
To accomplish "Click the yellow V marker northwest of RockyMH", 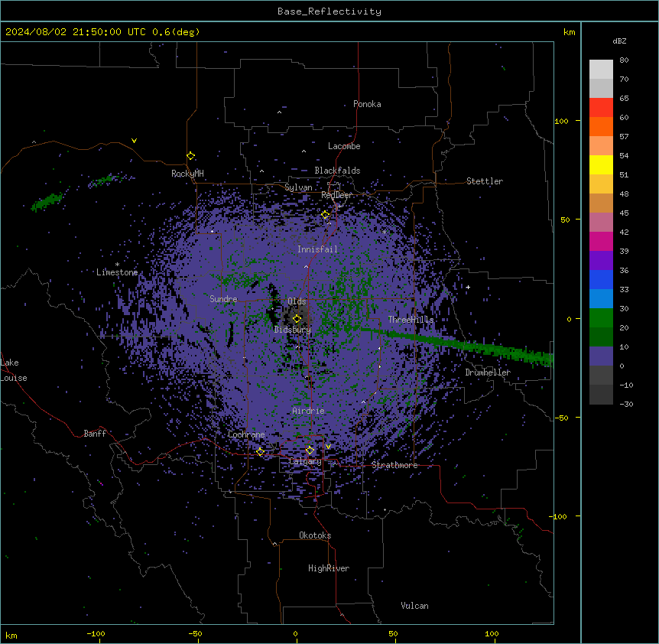I will [134, 141].
